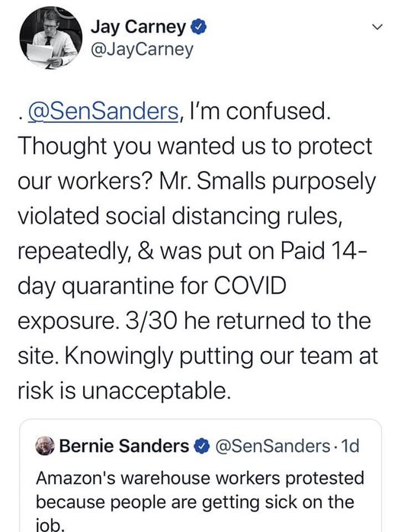Click the text "day quarantine for COVID"

[152, 286]
